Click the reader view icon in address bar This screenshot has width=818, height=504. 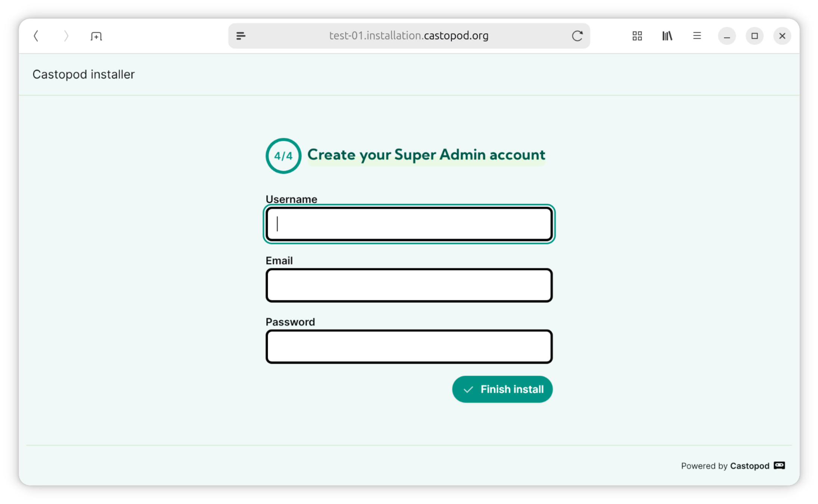point(241,36)
